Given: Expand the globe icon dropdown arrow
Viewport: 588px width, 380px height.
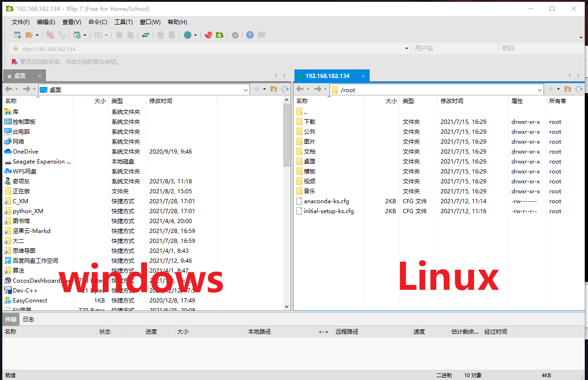Looking at the screenshot, I should coord(196,35).
